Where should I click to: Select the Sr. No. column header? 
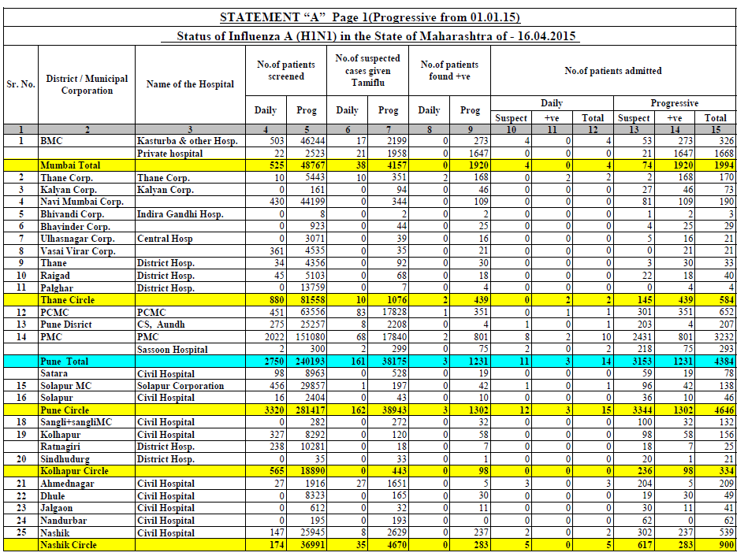[21, 84]
